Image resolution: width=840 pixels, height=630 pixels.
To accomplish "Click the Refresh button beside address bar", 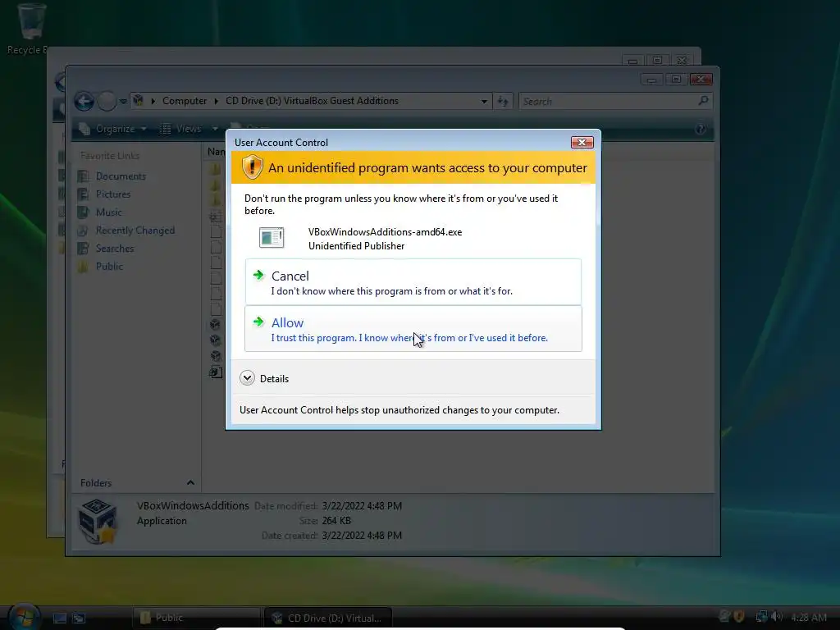I will click(x=503, y=101).
